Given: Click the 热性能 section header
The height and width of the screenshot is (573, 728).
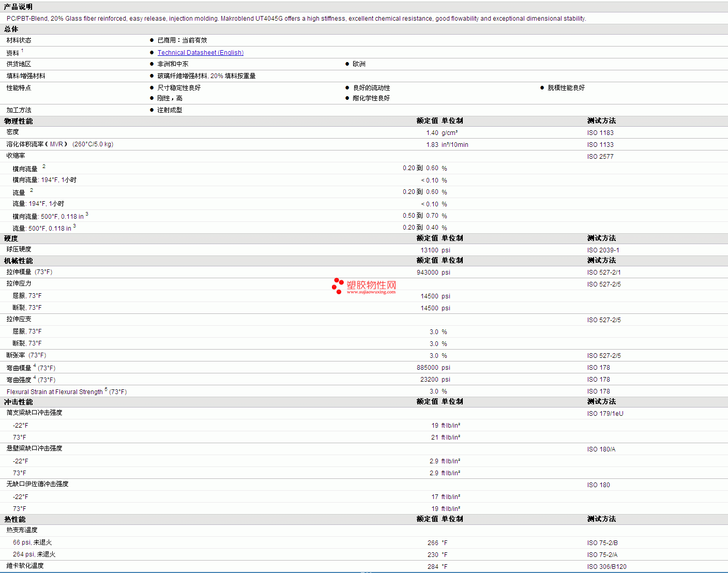Looking at the screenshot, I should click(14, 519).
